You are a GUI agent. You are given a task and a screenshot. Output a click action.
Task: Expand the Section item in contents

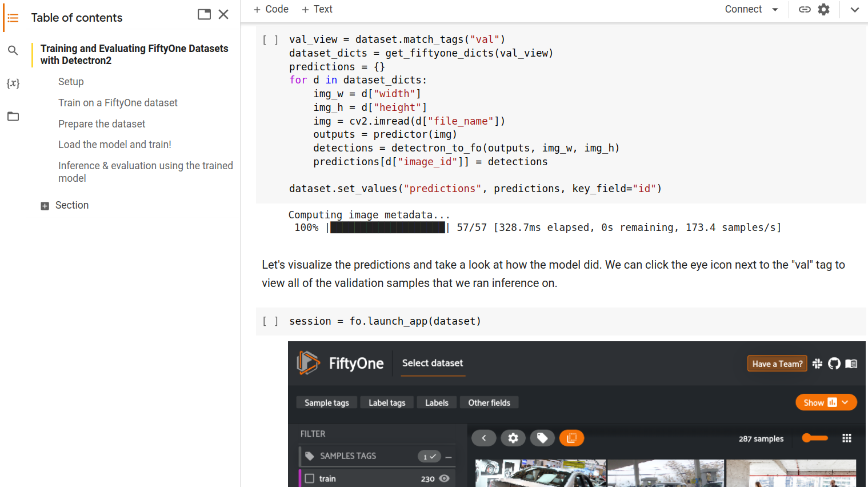point(45,206)
